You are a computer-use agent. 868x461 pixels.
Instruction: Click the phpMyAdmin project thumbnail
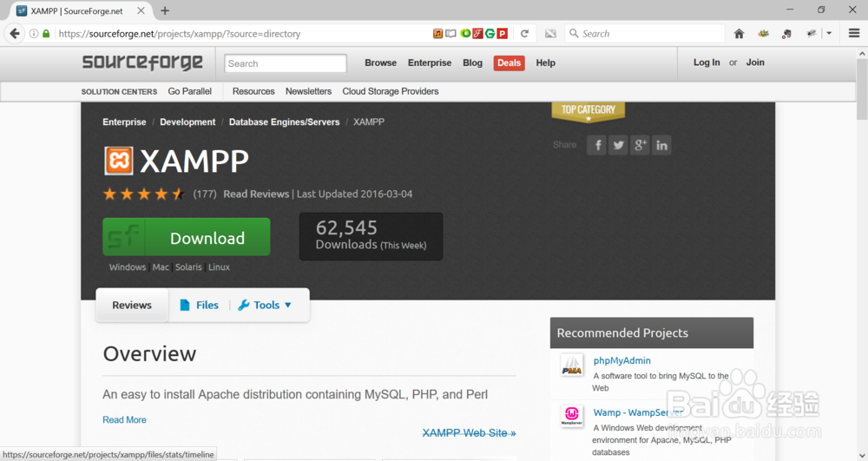click(x=572, y=366)
